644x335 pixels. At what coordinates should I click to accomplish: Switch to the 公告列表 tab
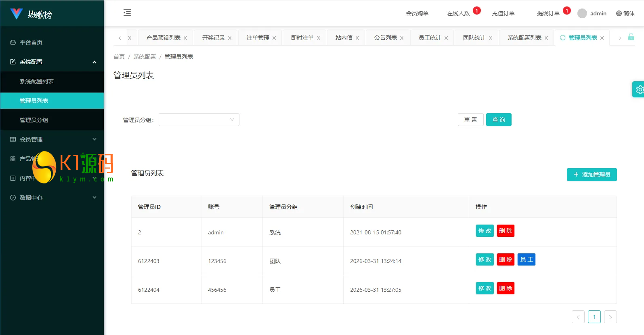pos(386,38)
